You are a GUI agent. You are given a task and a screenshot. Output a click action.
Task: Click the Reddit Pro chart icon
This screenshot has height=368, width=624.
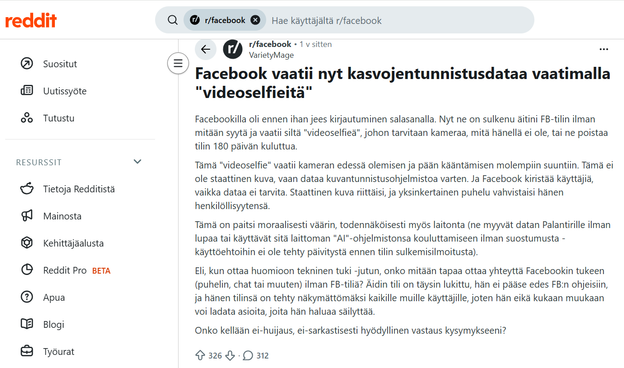coord(27,270)
